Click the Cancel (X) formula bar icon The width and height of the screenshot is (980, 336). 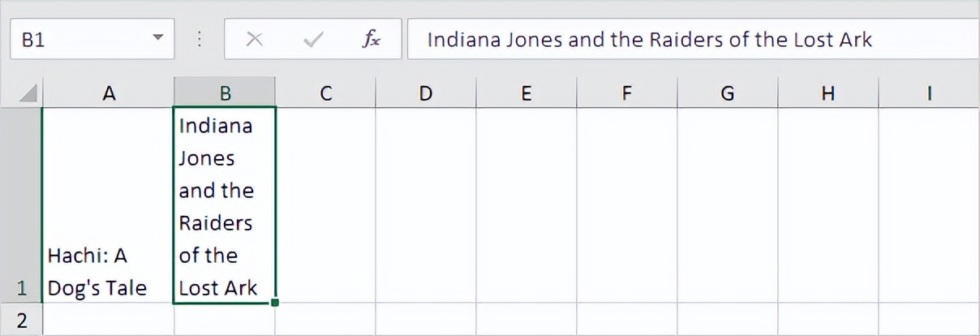pos(254,40)
